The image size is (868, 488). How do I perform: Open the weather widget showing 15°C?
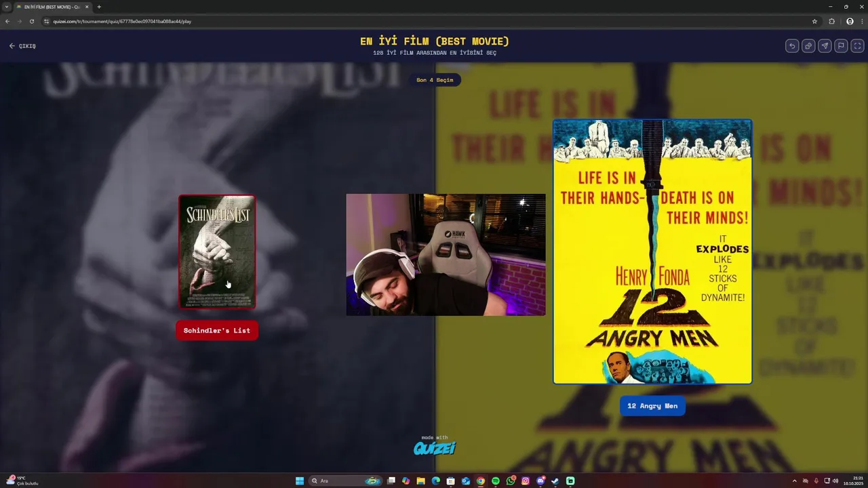[x=22, y=481]
